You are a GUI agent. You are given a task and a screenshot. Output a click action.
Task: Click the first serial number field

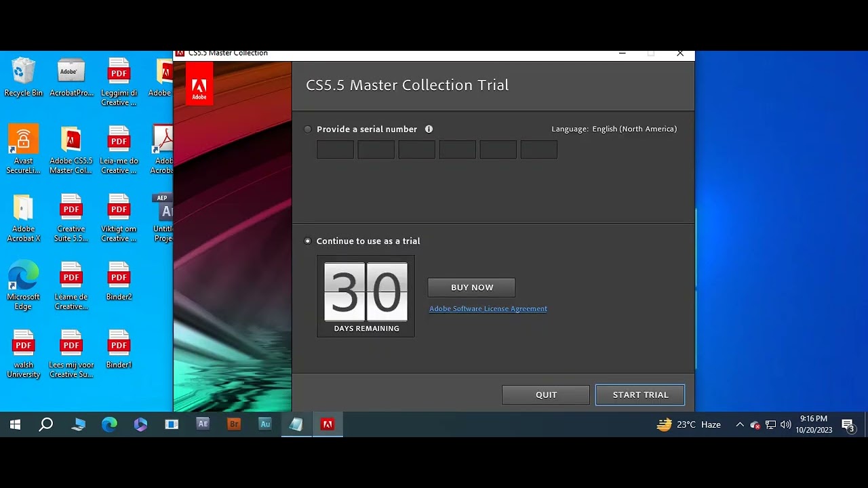pyautogui.click(x=335, y=150)
